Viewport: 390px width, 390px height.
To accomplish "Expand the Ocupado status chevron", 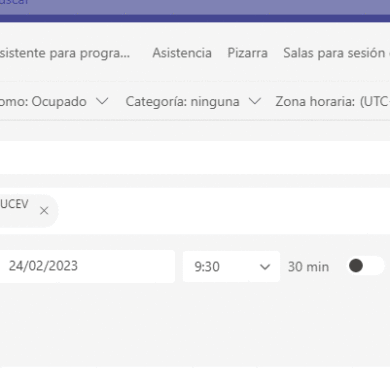I will (102, 101).
